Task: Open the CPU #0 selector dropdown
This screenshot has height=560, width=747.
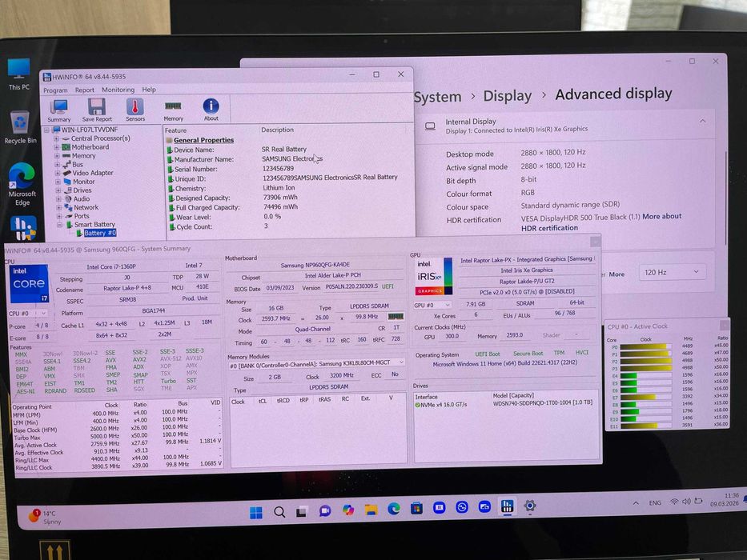Action: [x=28, y=314]
